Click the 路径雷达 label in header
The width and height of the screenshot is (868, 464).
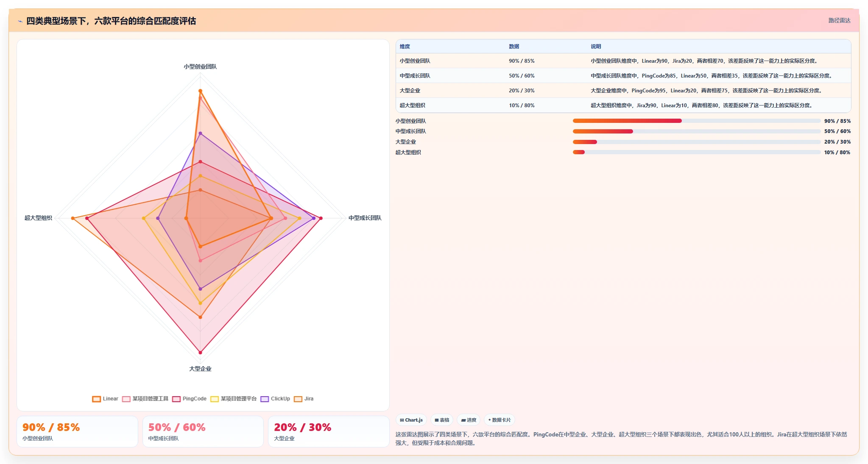[x=839, y=20]
